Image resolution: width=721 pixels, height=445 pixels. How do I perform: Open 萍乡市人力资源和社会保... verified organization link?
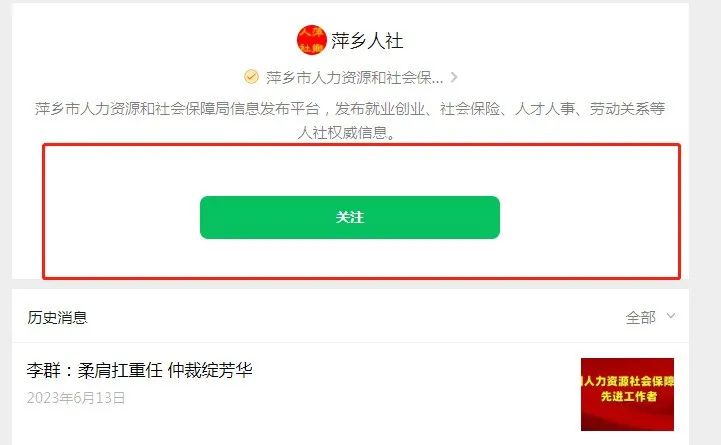355,78
